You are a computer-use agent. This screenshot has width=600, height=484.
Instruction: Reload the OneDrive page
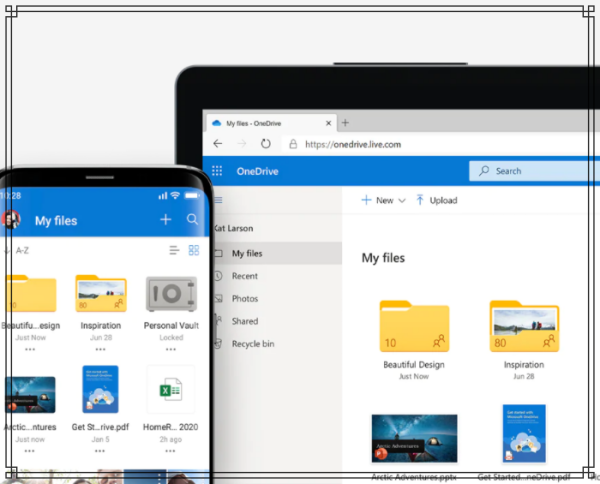click(266, 144)
